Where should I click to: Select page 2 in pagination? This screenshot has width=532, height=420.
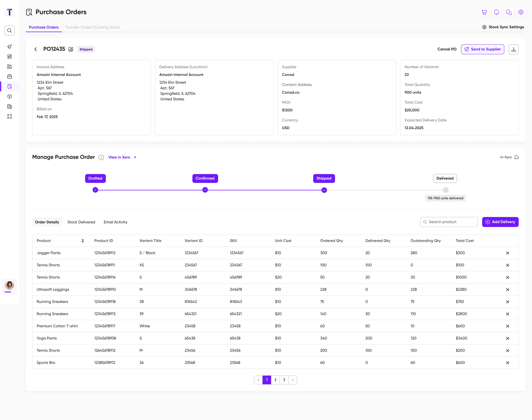pos(275,380)
